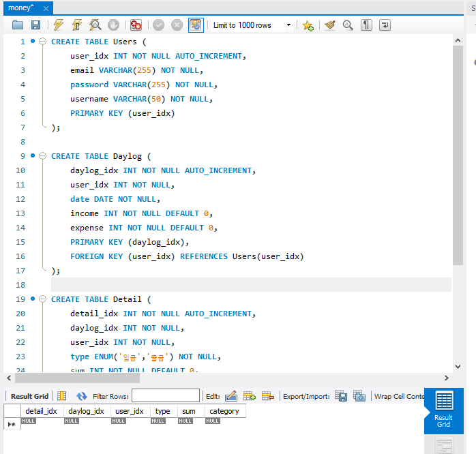The image size is (476, 454).
Task: Click the detail_idx column header
Action: pos(41,411)
